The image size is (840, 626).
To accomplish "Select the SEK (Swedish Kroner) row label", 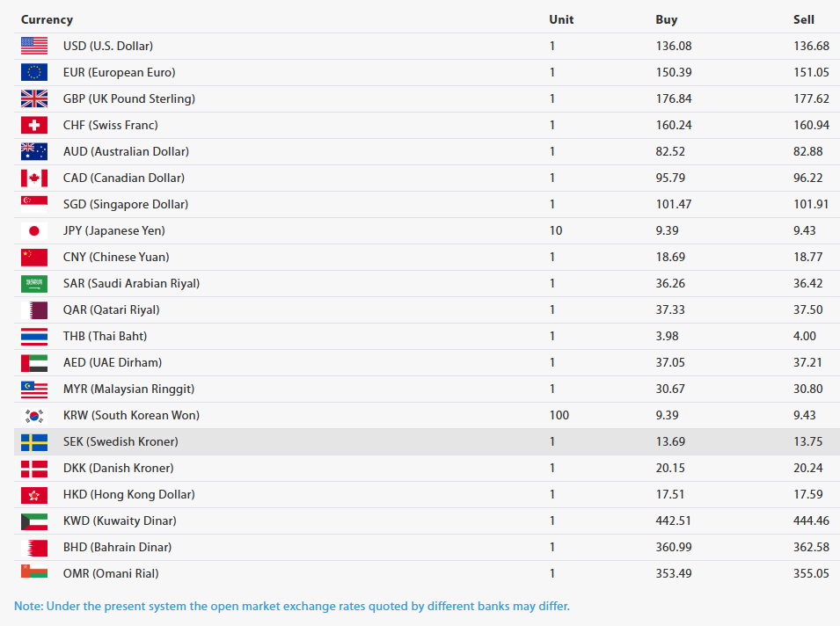I will click(x=121, y=441).
